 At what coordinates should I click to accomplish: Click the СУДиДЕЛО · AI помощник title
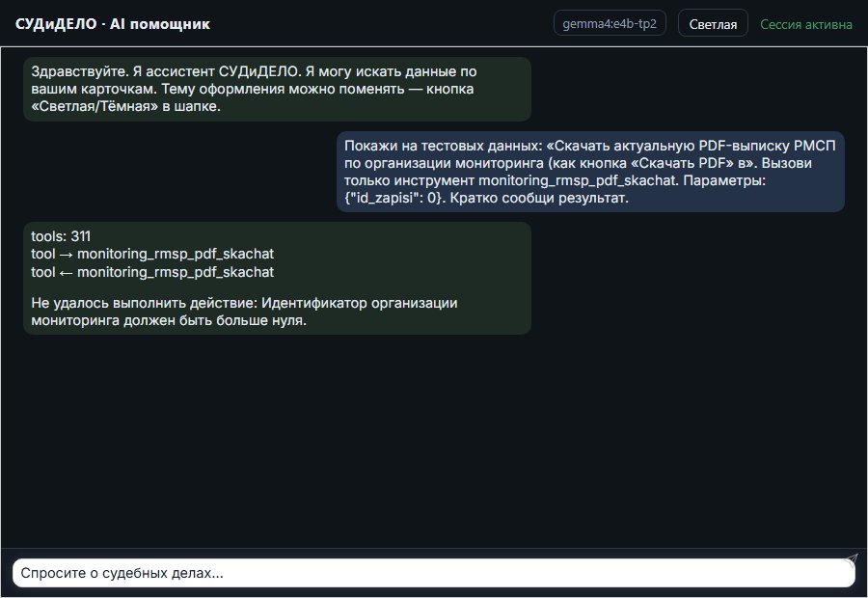113,24
